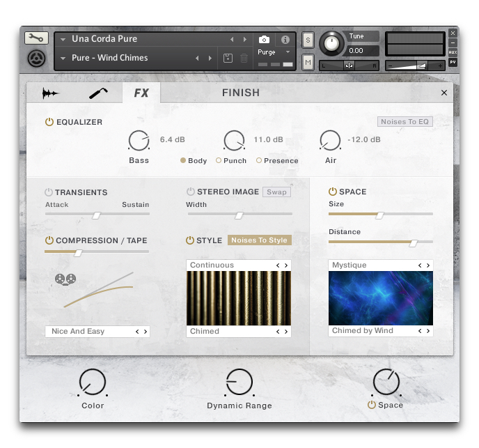Click the Color knob

93,383
